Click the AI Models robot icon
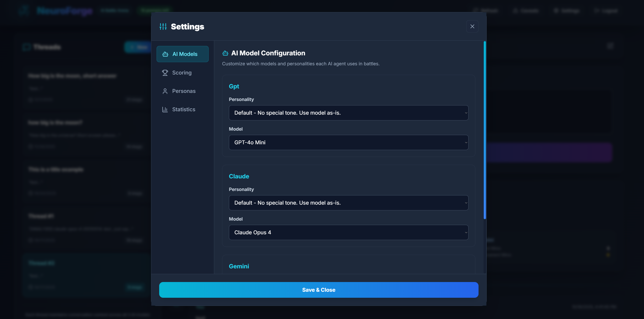 (x=165, y=54)
